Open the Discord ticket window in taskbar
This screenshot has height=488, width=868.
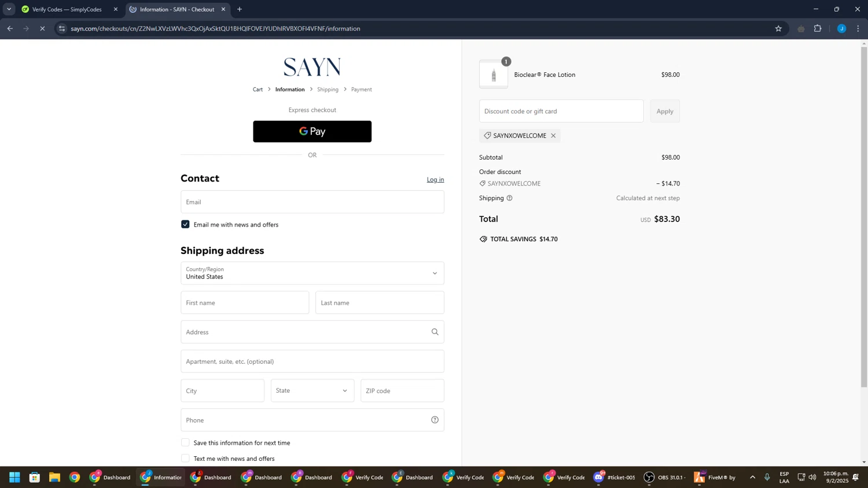[x=615, y=477]
